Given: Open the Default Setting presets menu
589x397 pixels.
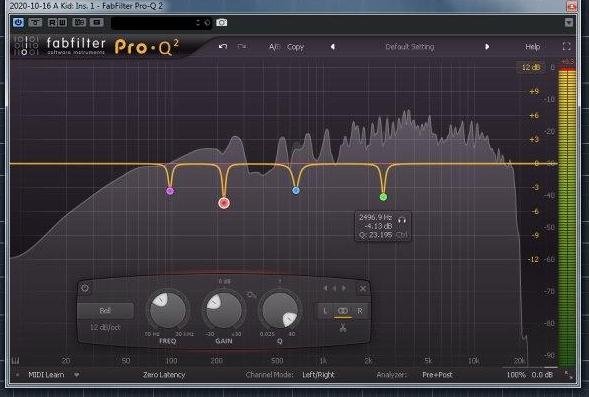Looking at the screenshot, I should click(x=410, y=47).
